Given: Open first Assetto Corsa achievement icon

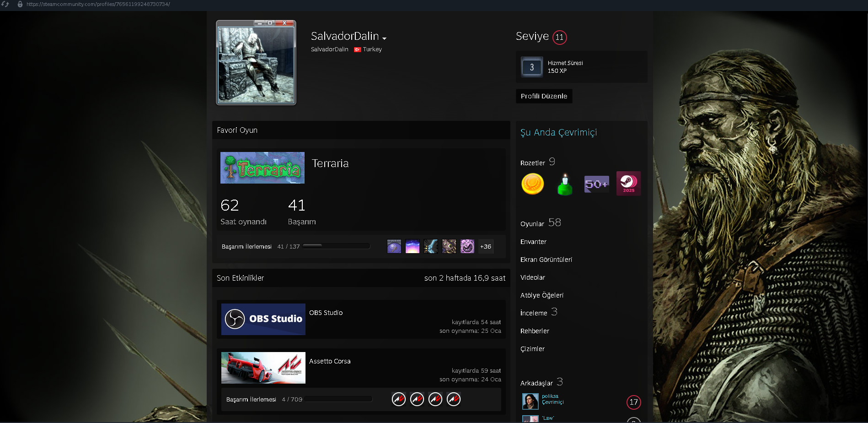Looking at the screenshot, I should click(399, 399).
